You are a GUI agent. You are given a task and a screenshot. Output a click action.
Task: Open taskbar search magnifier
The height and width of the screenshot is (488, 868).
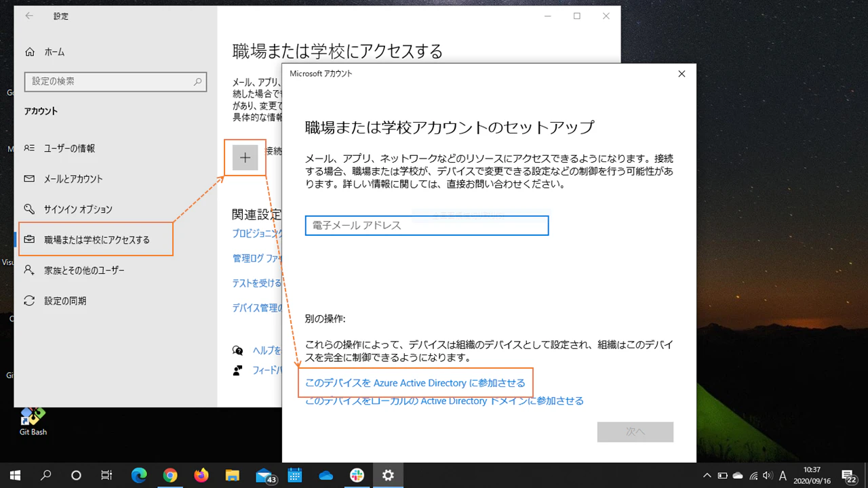tap(46, 475)
